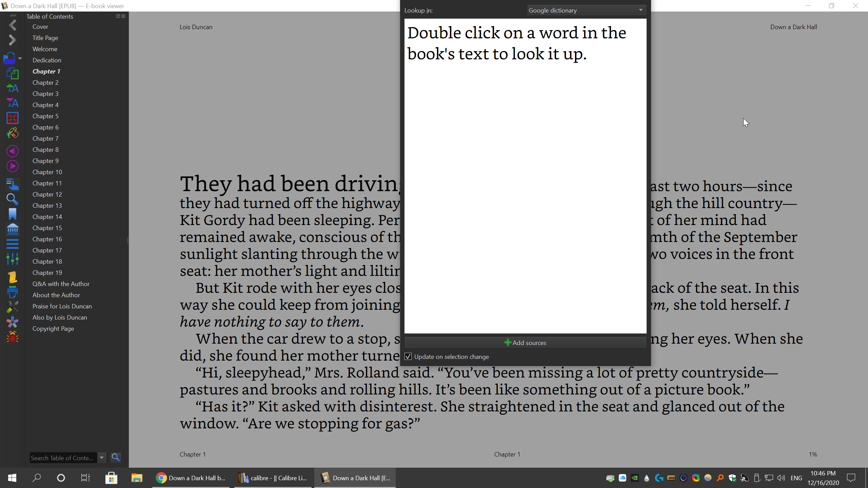The image size is (868, 488).
Task: Open viewer Preferences sliders icon
Action: point(13,259)
